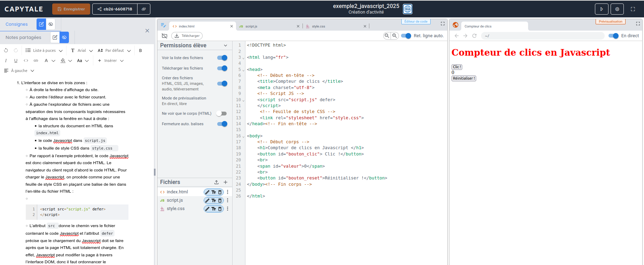Click the trash icon for style.css
The image size is (644, 265).
coord(220,209)
